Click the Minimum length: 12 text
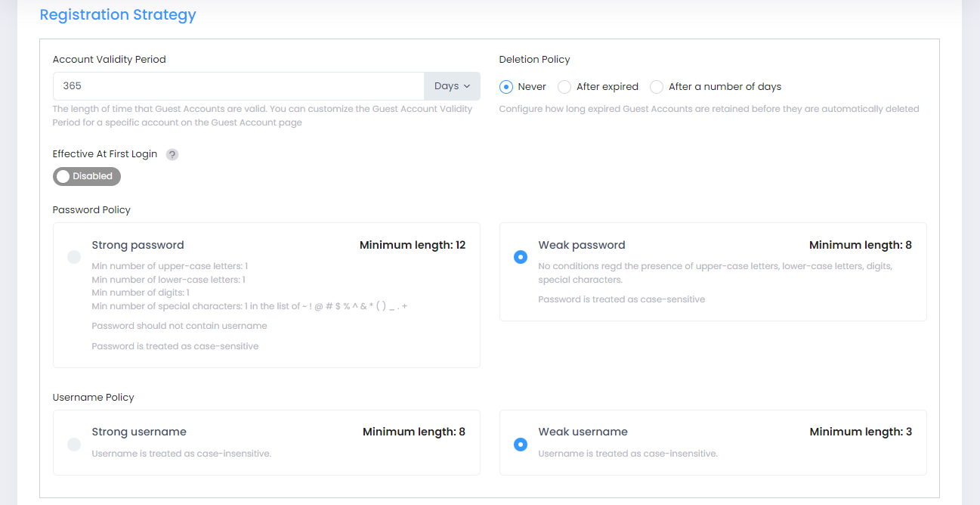Viewport: 980px width, 505px height. coord(412,245)
